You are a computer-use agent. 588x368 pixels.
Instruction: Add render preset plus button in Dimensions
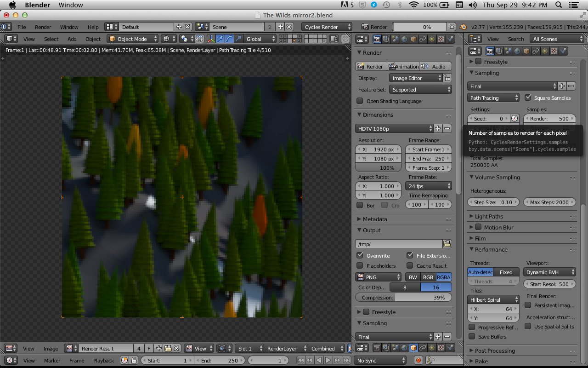(x=438, y=129)
